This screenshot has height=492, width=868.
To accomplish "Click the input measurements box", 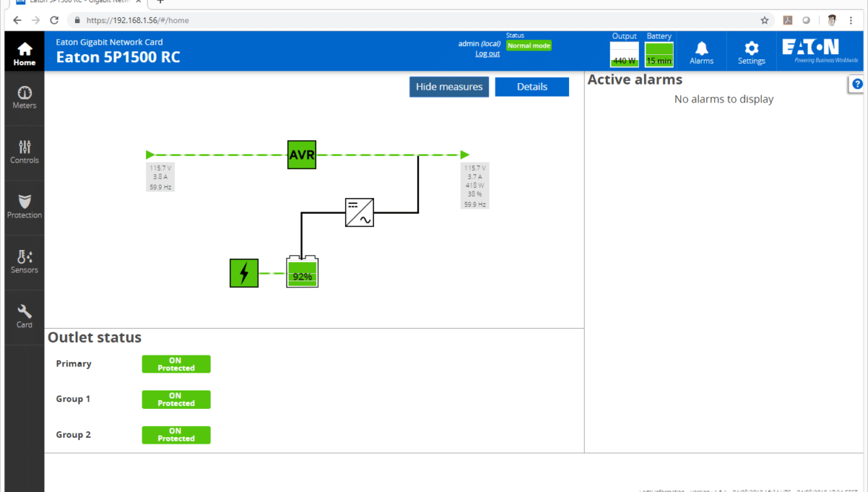I will tap(160, 177).
